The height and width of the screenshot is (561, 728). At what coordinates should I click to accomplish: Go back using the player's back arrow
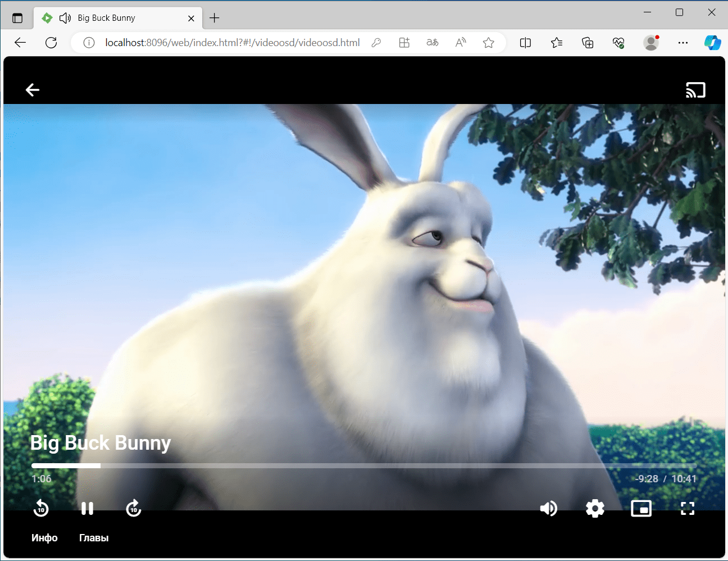(x=33, y=90)
